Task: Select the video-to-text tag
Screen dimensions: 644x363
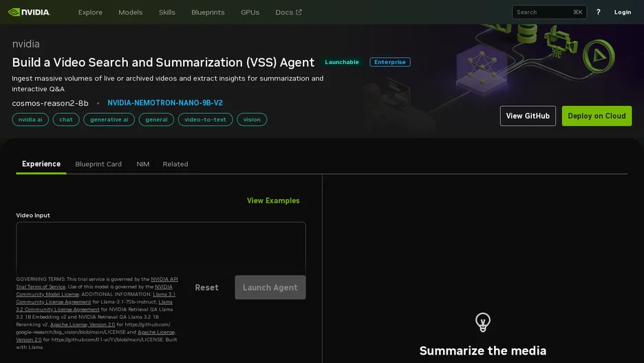Action: pos(205,120)
